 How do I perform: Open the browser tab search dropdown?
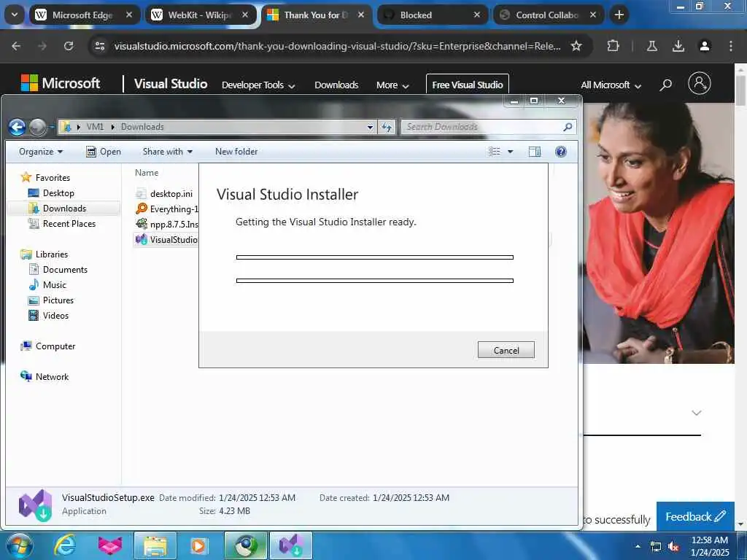[15, 15]
